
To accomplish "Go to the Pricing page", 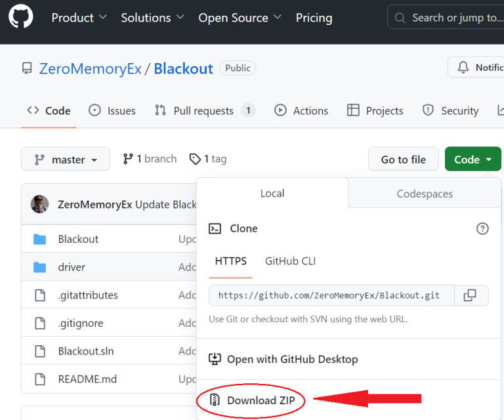I will [314, 18].
